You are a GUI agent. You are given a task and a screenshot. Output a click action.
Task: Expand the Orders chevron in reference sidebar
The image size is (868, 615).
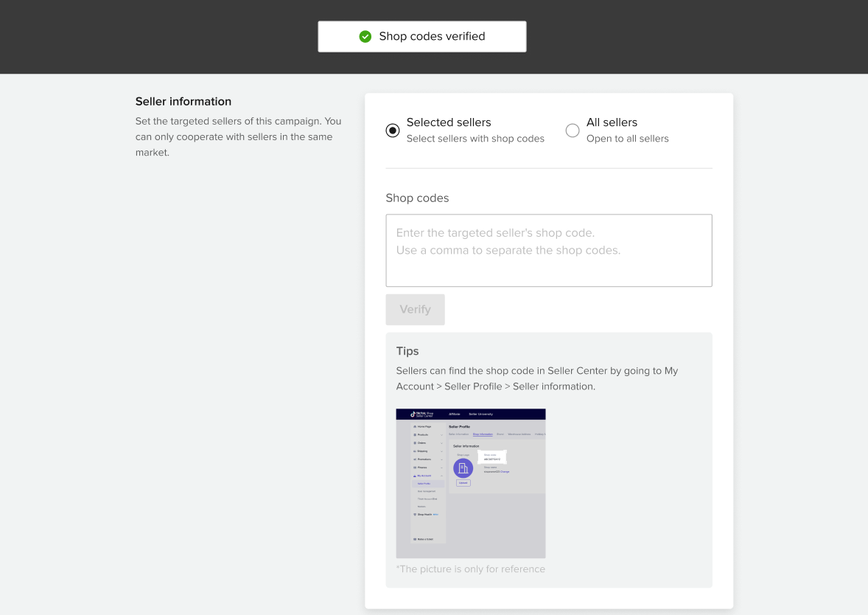441,443
